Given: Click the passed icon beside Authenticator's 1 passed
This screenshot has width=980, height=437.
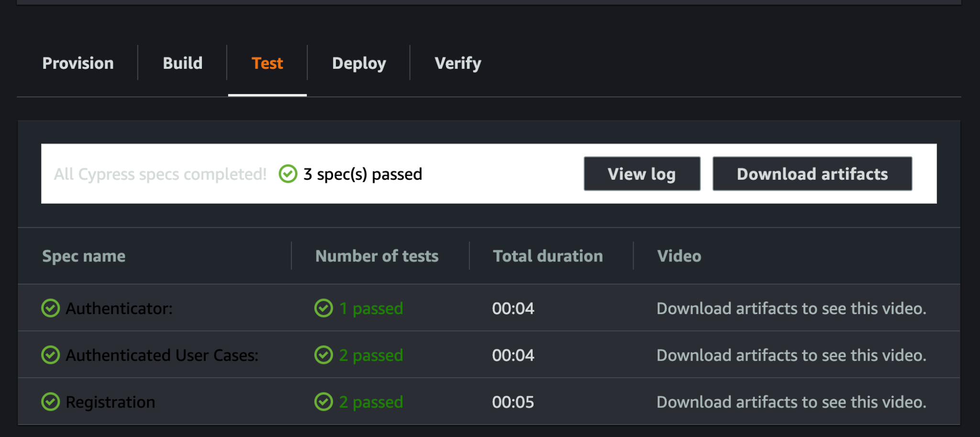Looking at the screenshot, I should pyautogui.click(x=324, y=308).
